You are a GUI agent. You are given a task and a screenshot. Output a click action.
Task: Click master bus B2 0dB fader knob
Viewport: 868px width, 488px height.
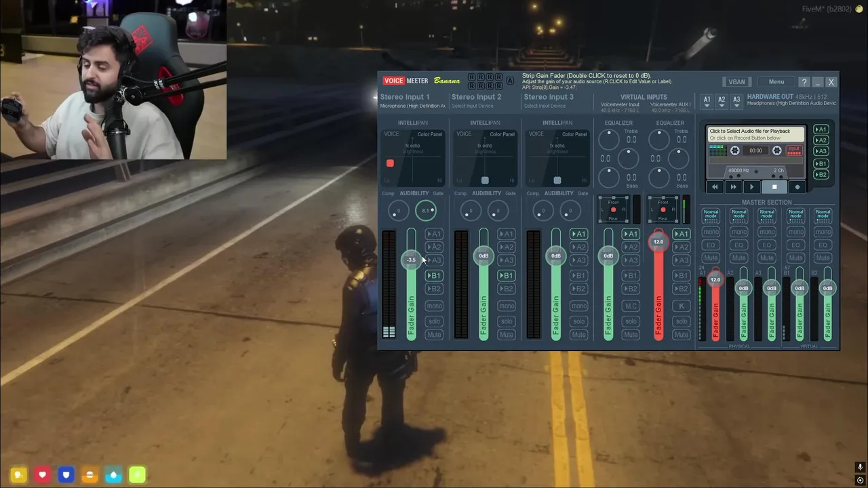pyautogui.click(x=827, y=289)
